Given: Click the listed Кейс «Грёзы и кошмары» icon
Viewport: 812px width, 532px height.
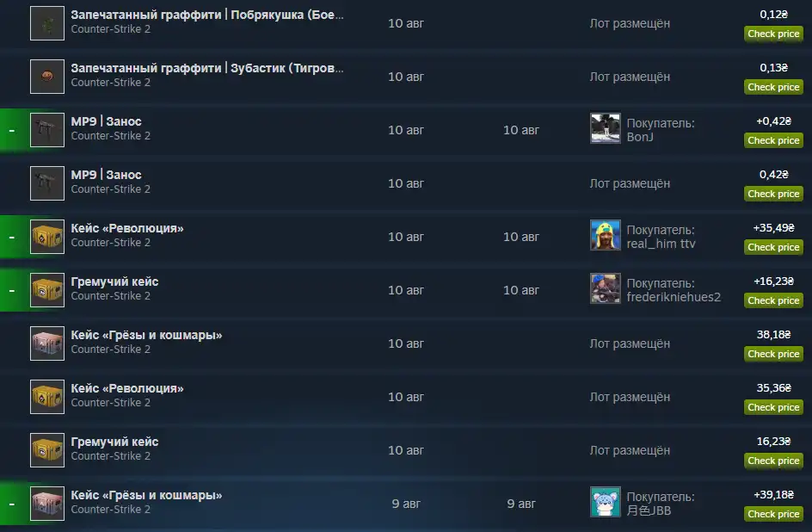Looking at the screenshot, I should tap(47, 343).
